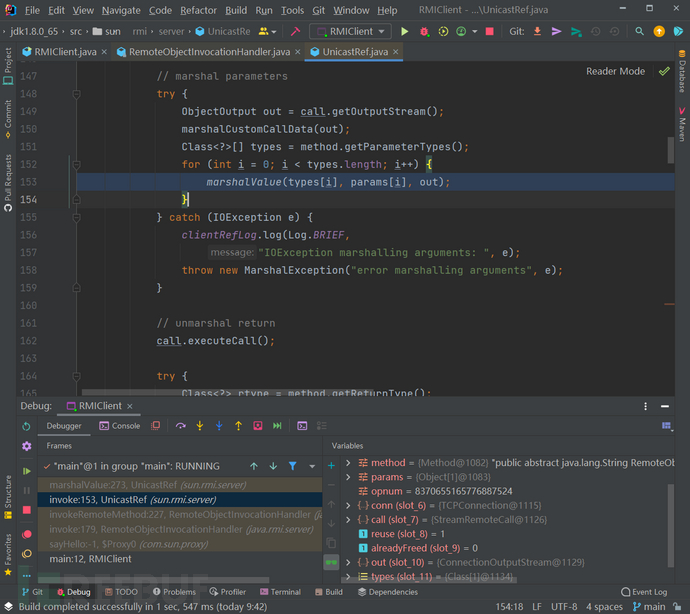Open RMIClient run configuration dropdown
This screenshot has height=614, width=690.
pyautogui.click(x=350, y=31)
